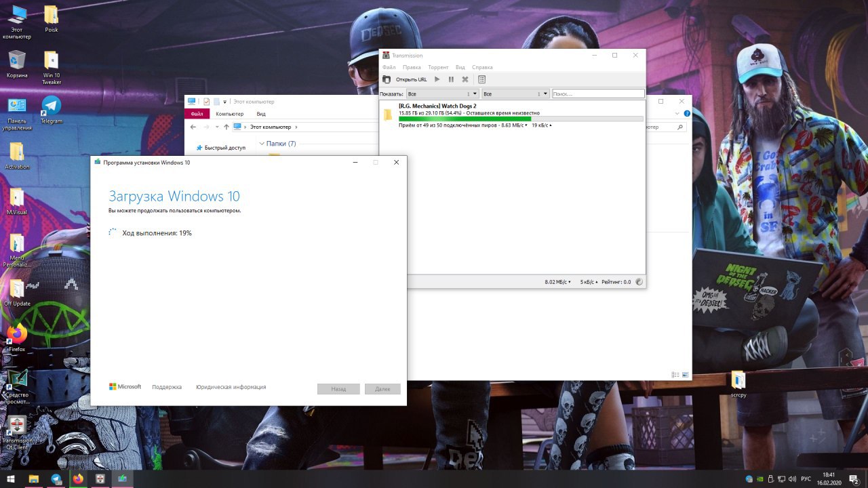Toggle turtle speed-limit mode icon in Transmission
868x488 pixels.
[639, 282]
